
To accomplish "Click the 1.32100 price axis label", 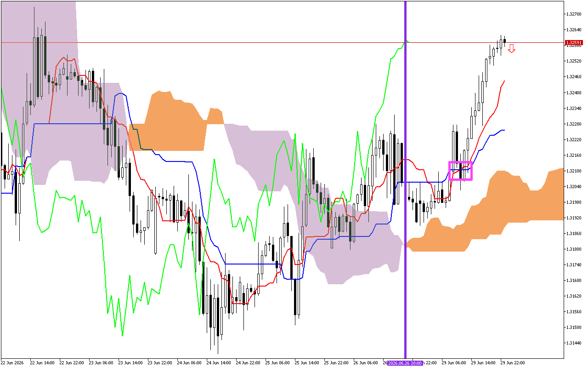I will (x=573, y=171).
